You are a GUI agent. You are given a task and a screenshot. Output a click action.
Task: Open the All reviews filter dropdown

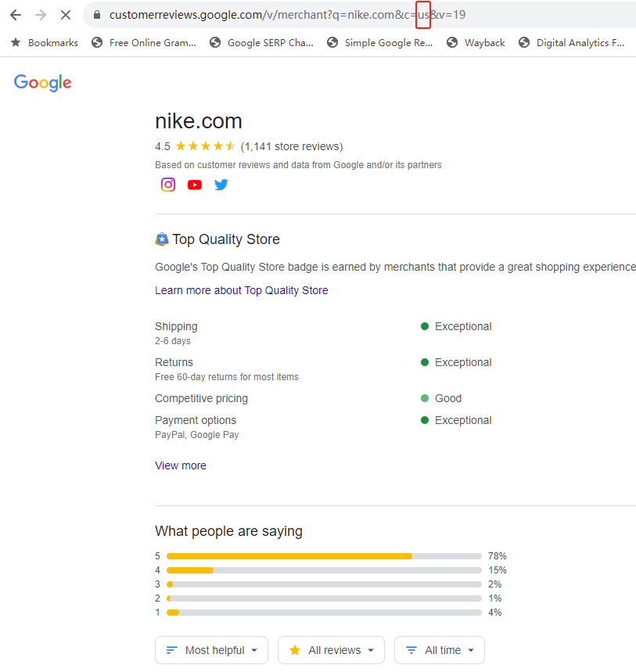pos(331,650)
